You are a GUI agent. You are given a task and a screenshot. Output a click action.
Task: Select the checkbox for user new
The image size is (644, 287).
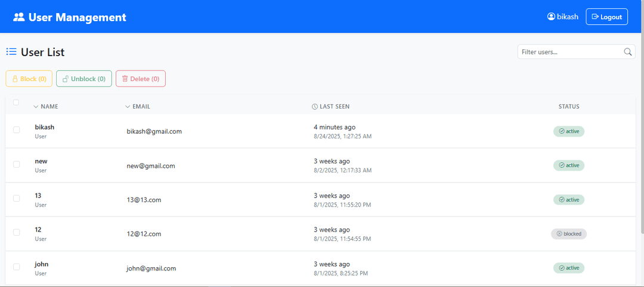pos(17,164)
